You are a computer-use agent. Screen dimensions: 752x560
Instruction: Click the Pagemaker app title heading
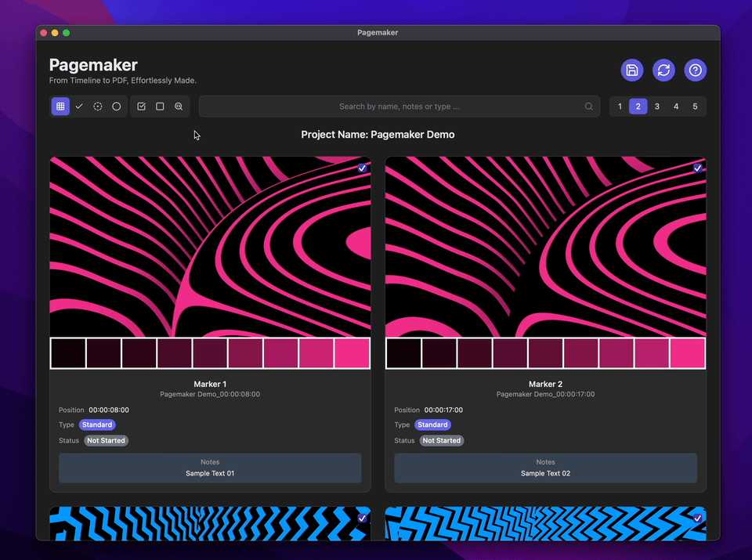pos(93,65)
